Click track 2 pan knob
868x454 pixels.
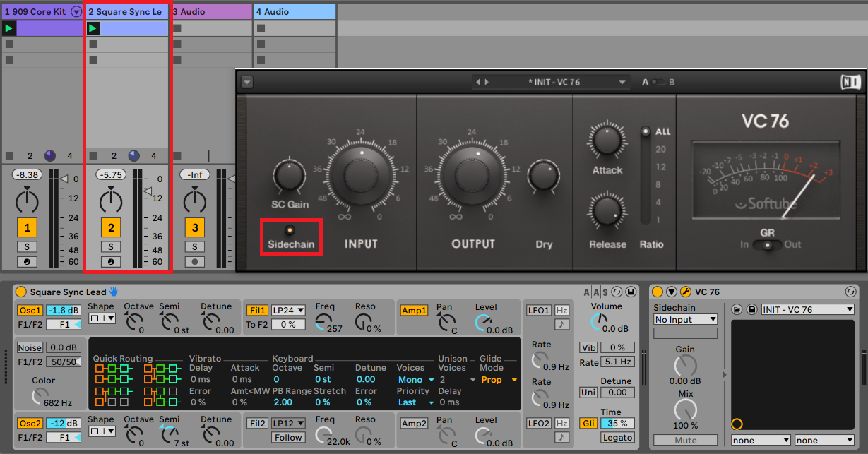(111, 202)
